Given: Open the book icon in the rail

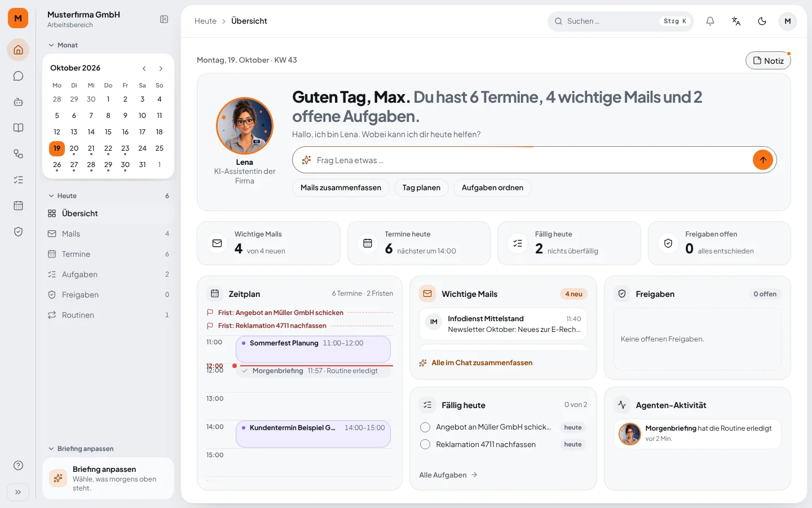Looking at the screenshot, I should point(18,128).
